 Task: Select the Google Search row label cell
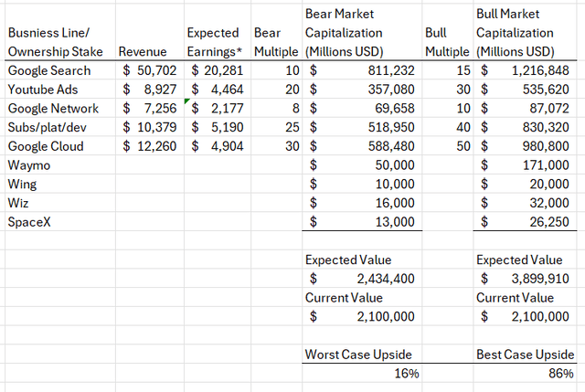60,70
